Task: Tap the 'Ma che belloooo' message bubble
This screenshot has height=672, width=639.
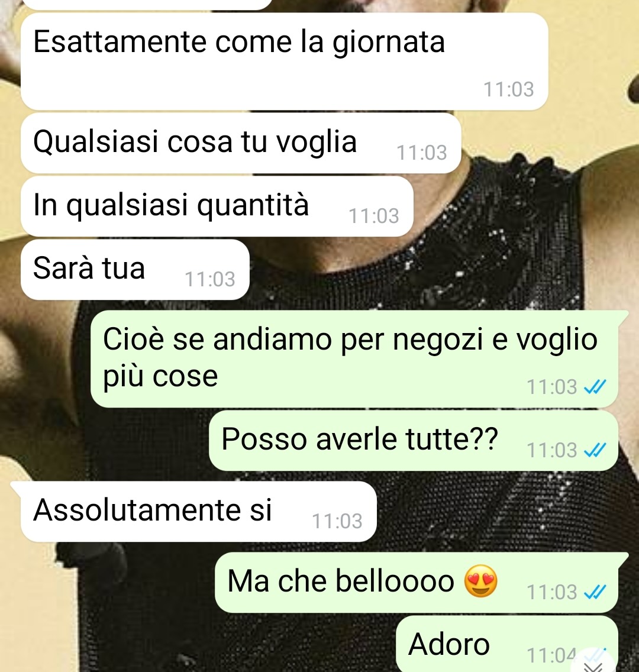Action: (417, 583)
